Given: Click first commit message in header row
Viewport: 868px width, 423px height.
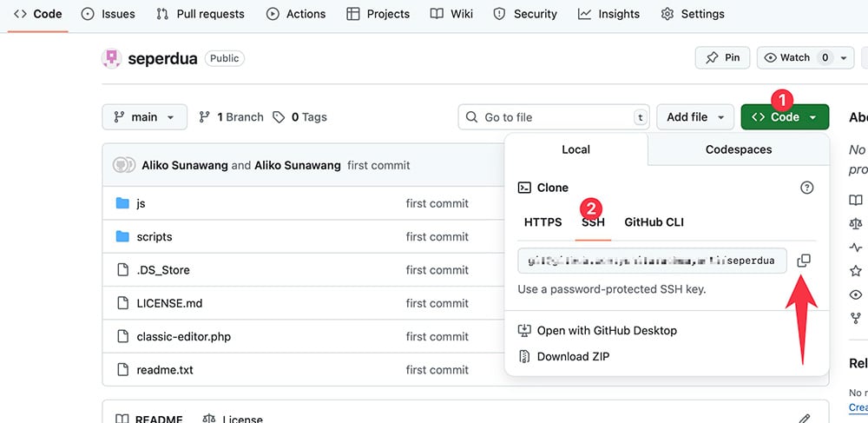Looking at the screenshot, I should pyautogui.click(x=378, y=165).
